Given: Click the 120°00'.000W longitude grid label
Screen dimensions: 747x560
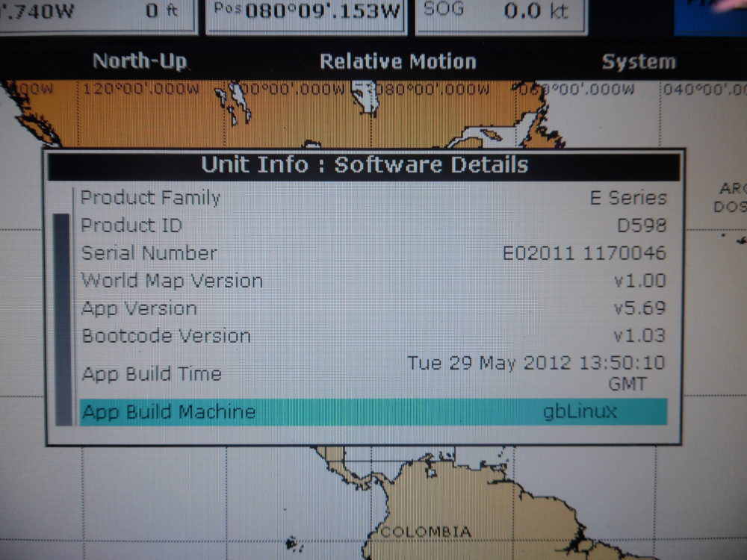Looking at the screenshot, I should point(141,89).
